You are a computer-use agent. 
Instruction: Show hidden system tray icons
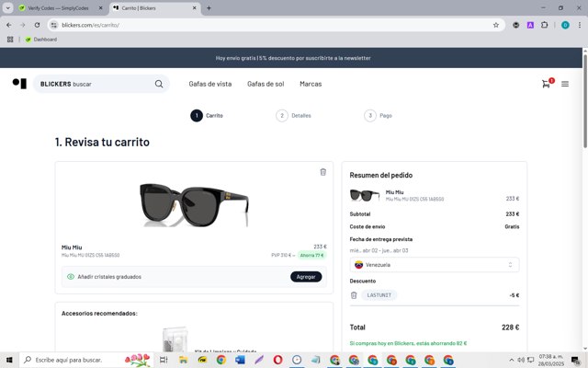pos(511,360)
